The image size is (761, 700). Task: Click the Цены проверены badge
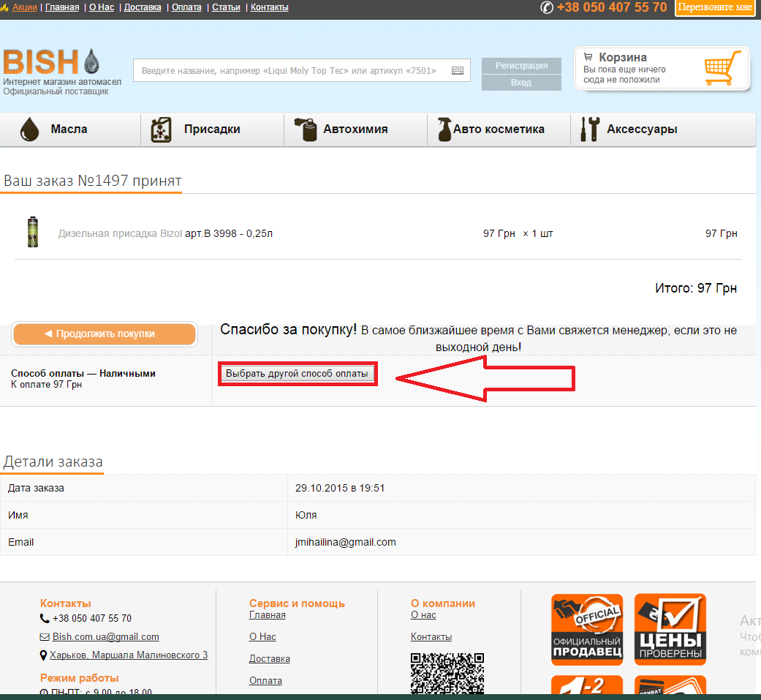pyautogui.click(x=670, y=629)
